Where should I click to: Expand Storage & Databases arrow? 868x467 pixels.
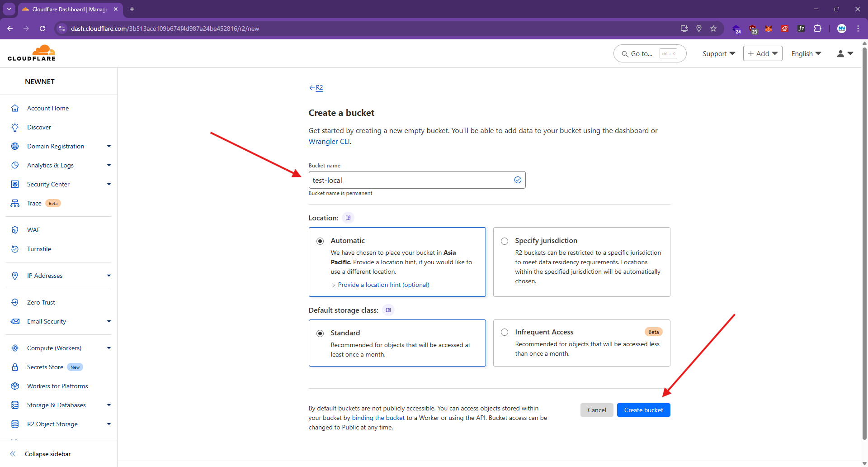click(x=109, y=405)
